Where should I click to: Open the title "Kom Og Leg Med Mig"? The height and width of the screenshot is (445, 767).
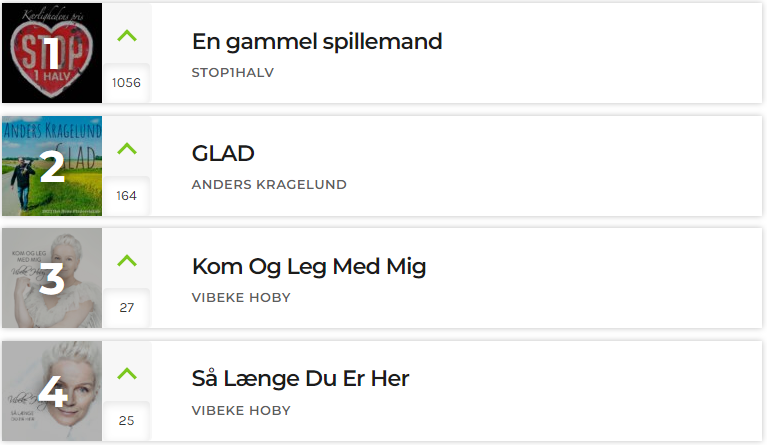[309, 267]
